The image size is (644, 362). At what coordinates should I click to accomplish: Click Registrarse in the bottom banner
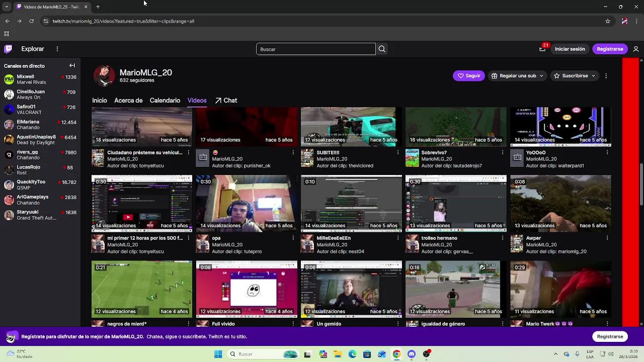[610, 336]
